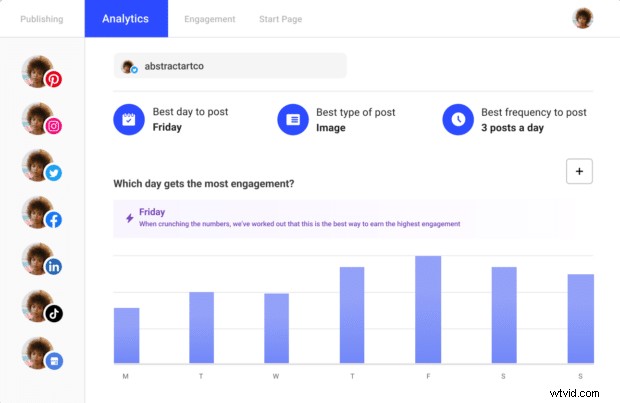Open the Publishing tab
Viewport: 620px width, 403px height.
point(42,19)
